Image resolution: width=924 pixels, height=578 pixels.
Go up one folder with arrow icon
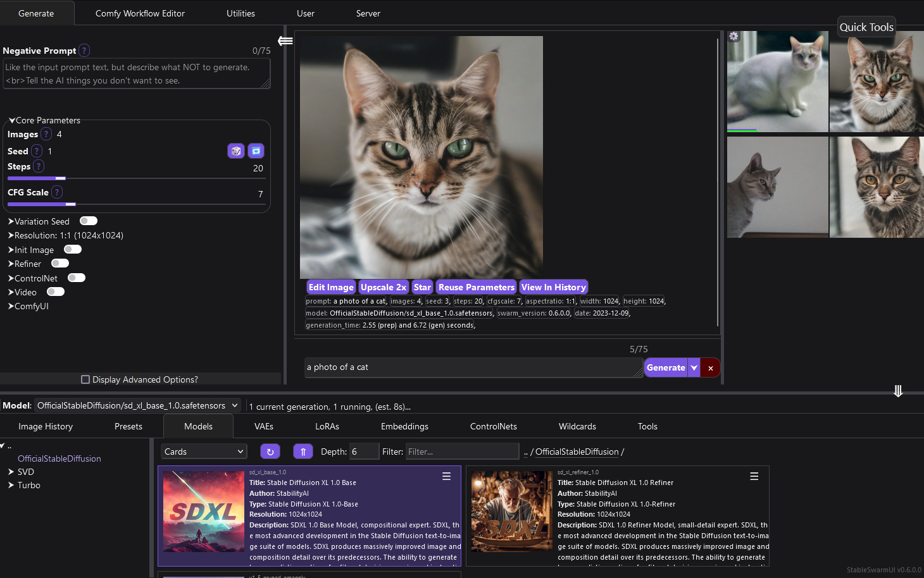(x=303, y=452)
